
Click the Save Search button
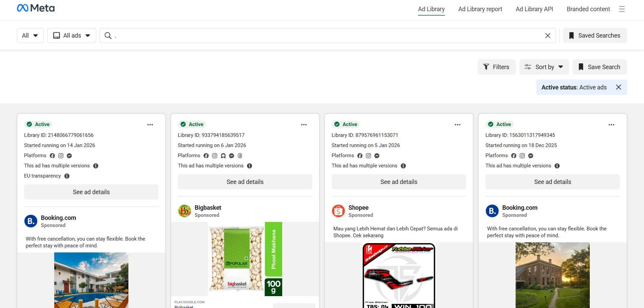600,67
